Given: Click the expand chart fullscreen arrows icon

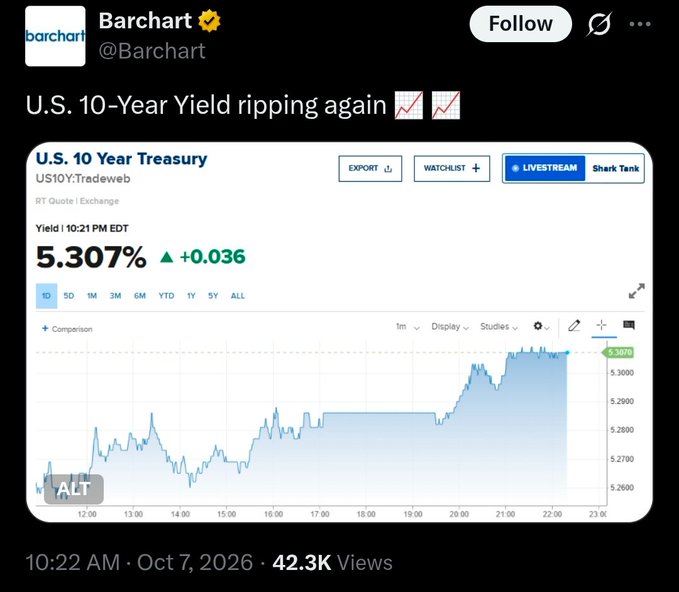Looking at the screenshot, I should (x=637, y=291).
